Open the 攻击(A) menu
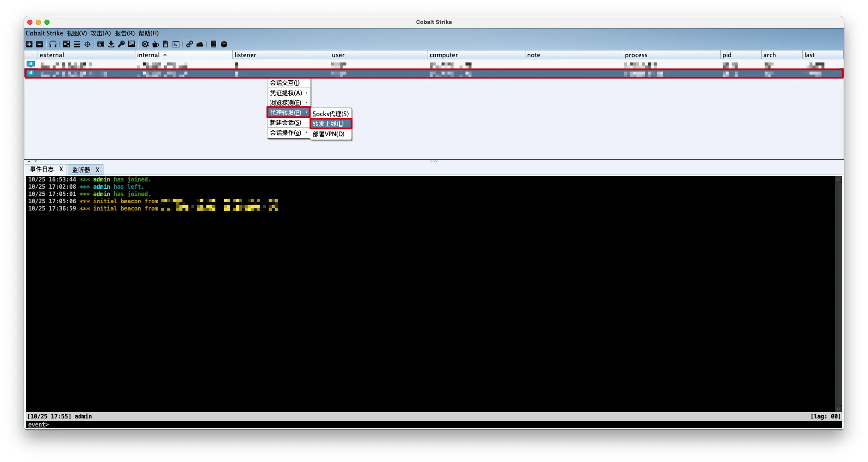 [100, 33]
